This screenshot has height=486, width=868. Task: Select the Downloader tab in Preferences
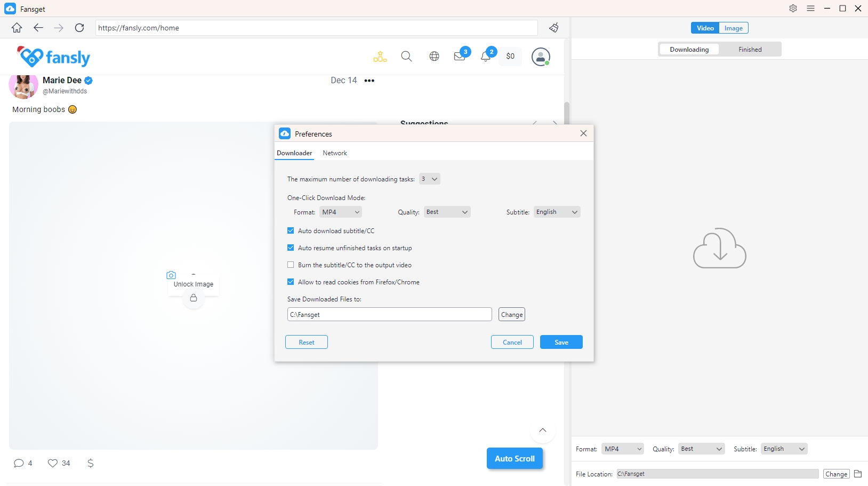point(294,153)
